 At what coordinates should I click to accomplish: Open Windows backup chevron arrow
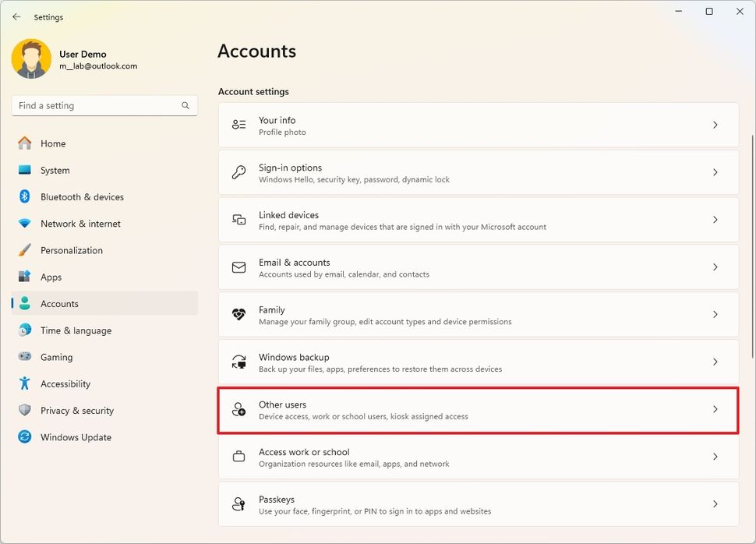pos(715,362)
